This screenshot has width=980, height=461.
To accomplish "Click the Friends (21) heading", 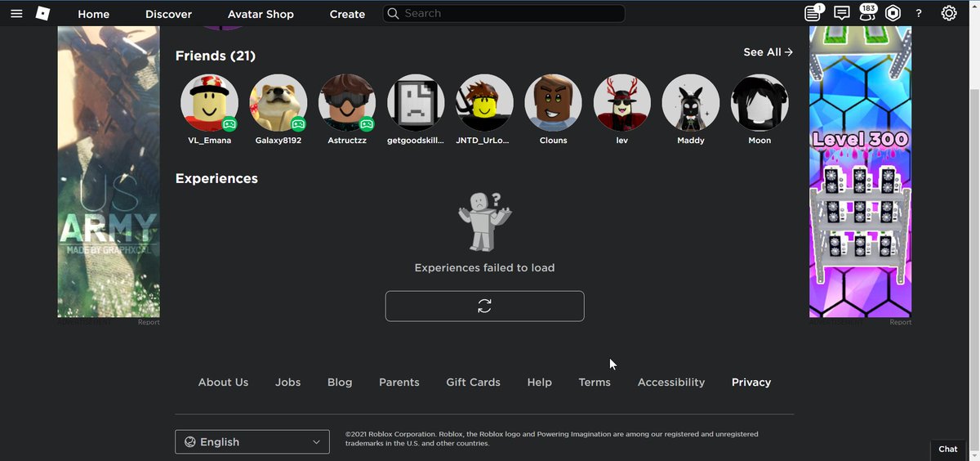I will click(x=216, y=56).
